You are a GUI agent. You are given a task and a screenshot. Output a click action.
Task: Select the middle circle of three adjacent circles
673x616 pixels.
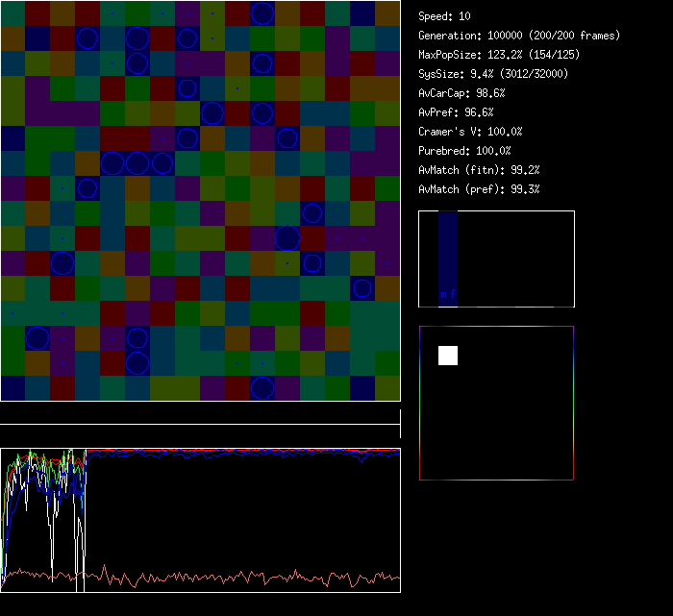pyautogui.click(x=137, y=162)
